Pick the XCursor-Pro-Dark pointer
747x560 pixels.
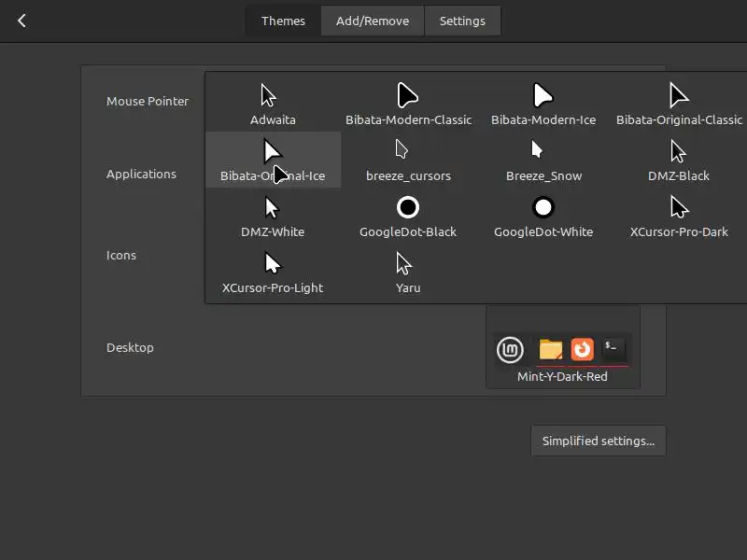pyautogui.click(x=679, y=216)
